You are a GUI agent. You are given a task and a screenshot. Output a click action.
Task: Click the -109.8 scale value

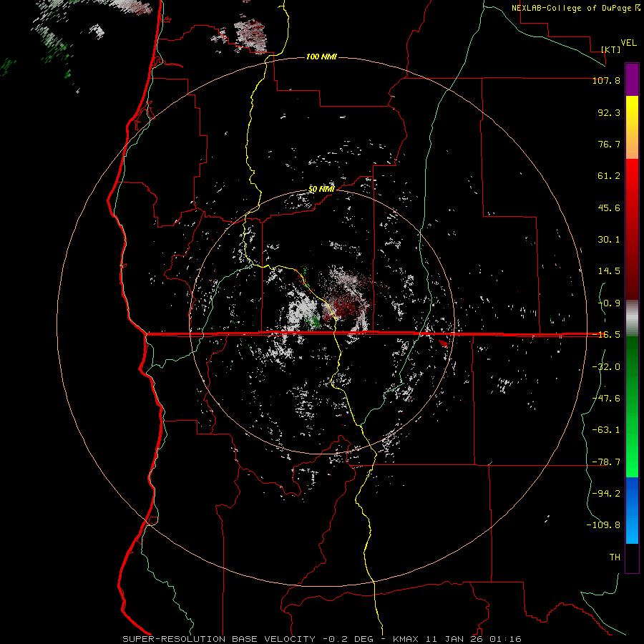coord(603,525)
